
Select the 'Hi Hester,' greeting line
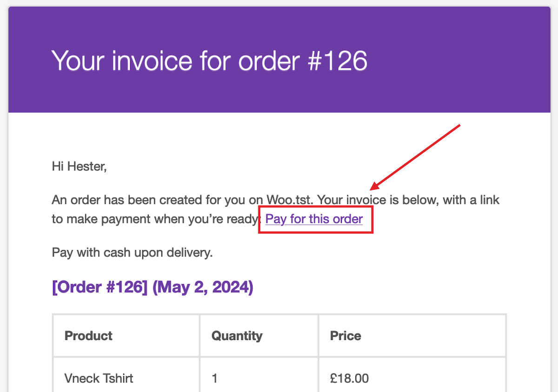[x=79, y=166]
